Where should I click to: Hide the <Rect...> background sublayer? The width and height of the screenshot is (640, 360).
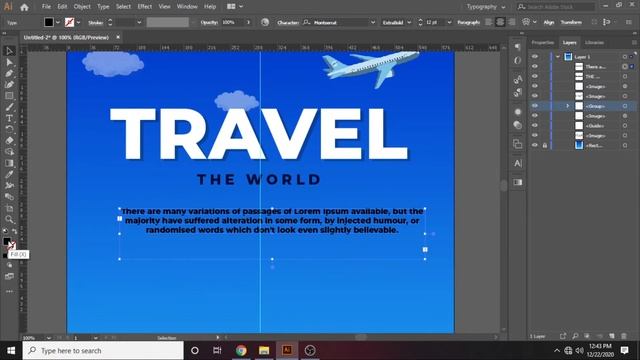click(535, 145)
